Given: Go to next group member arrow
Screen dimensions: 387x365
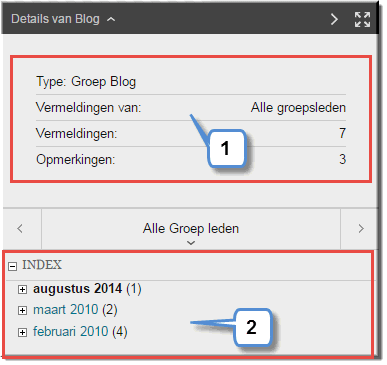Looking at the screenshot, I should click(x=361, y=229).
